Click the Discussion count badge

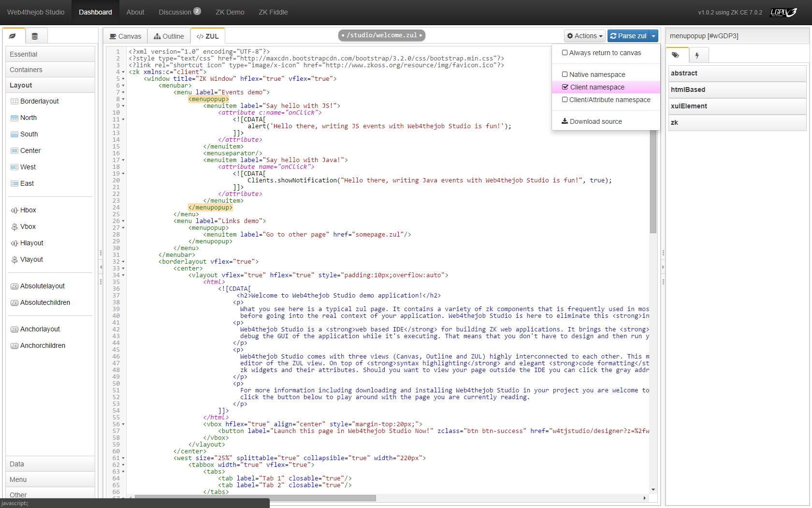point(197,11)
